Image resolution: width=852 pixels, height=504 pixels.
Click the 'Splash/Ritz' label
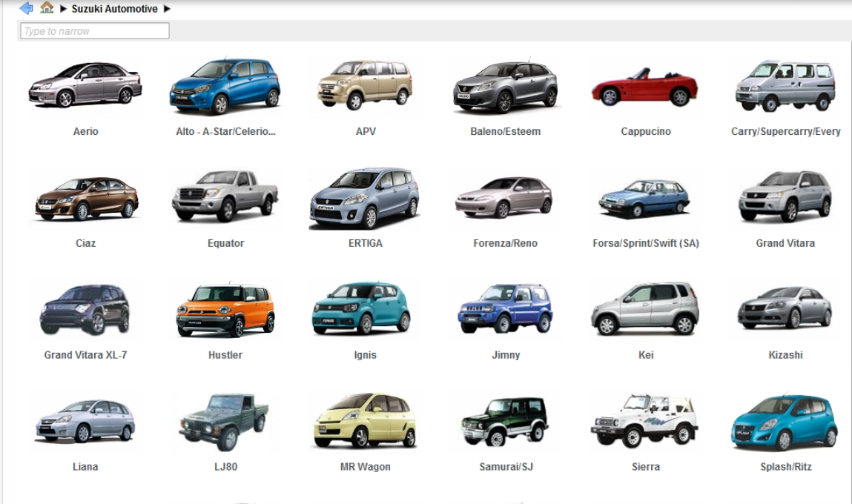click(x=786, y=467)
